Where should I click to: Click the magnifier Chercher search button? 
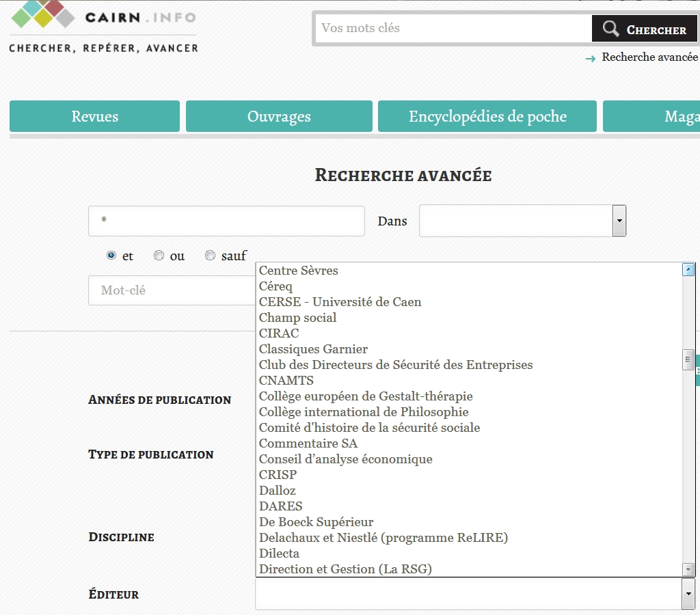coord(644,29)
